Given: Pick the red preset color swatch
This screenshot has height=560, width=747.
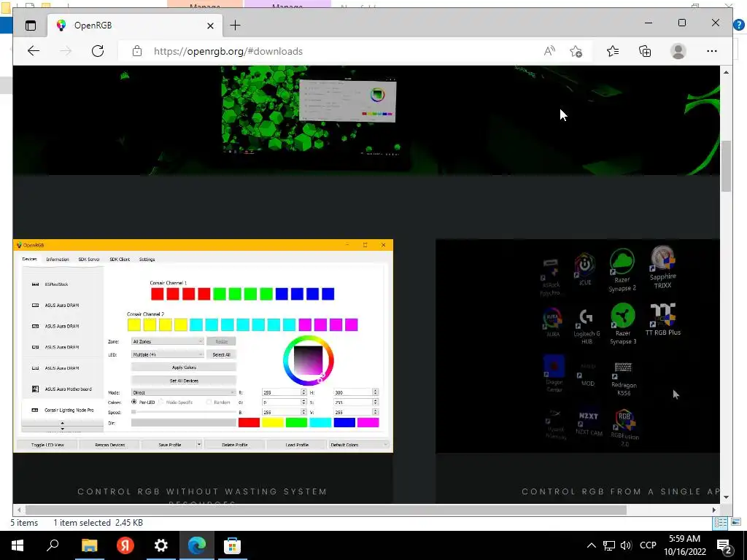Looking at the screenshot, I should click(249, 422).
